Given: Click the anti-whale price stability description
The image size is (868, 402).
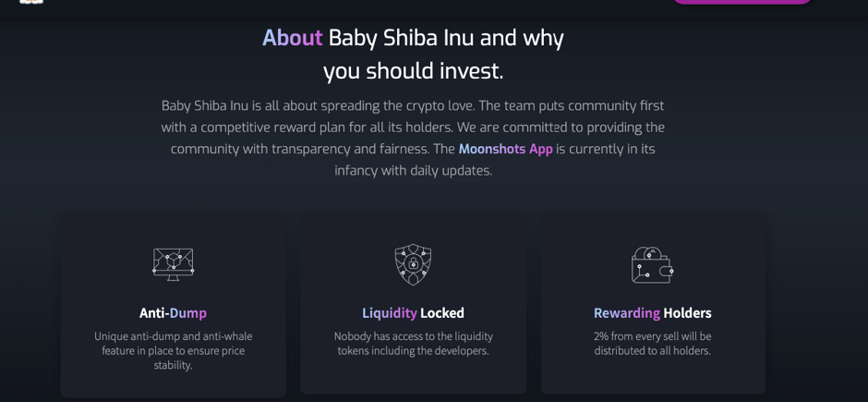Looking at the screenshot, I should click(x=173, y=350).
